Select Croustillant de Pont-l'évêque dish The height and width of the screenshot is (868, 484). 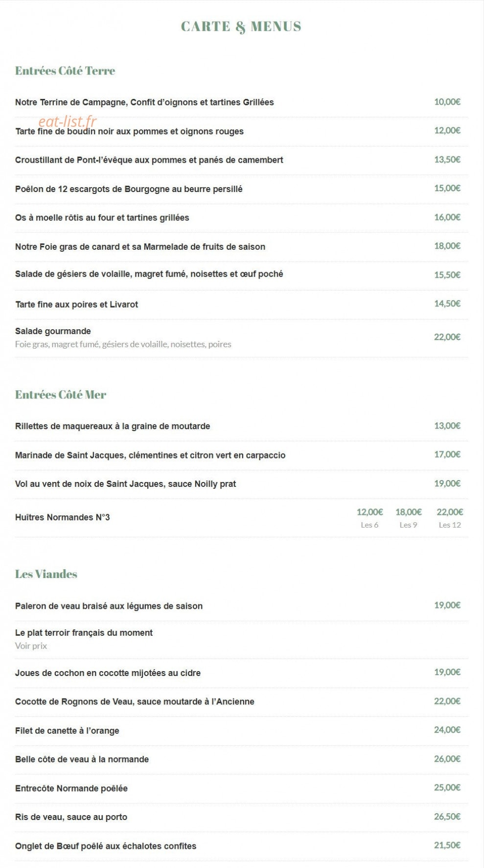[x=149, y=160]
